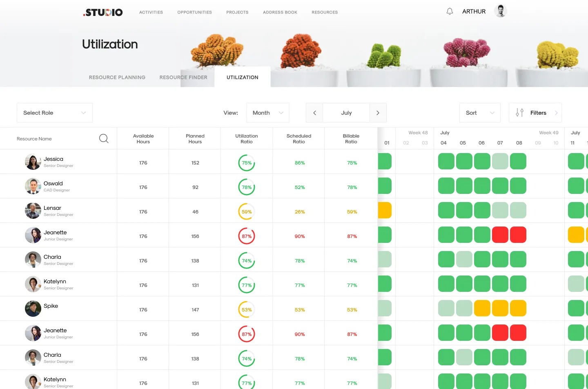Click Lensar's 59% utilization ring

point(247,212)
